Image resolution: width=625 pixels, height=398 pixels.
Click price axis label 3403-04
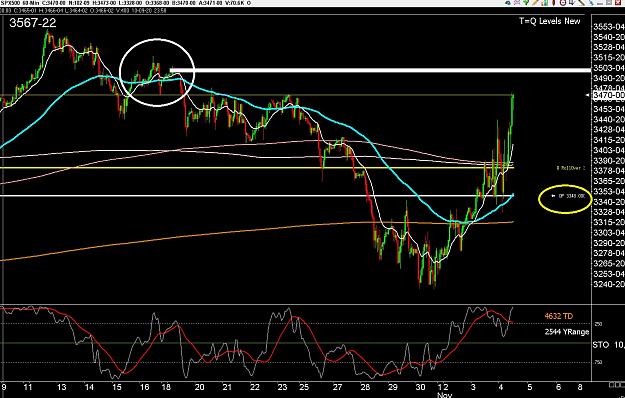click(609, 150)
